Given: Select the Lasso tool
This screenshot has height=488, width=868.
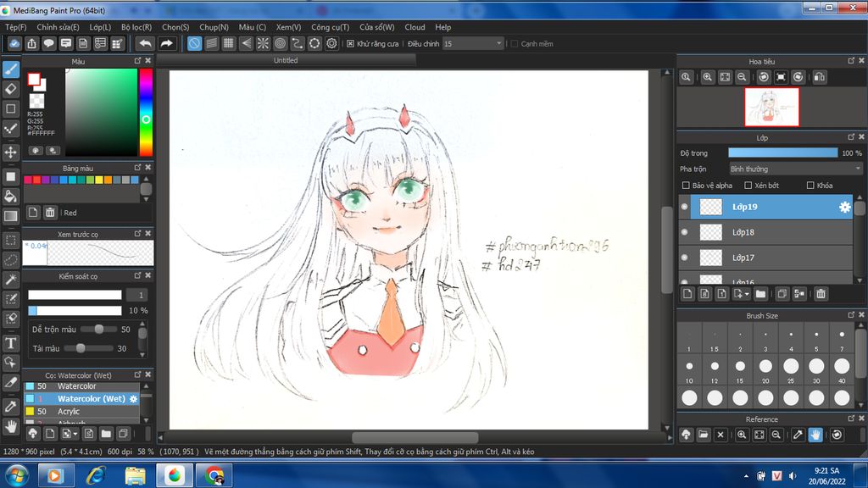Looking at the screenshot, I should click(x=11, y=260).
